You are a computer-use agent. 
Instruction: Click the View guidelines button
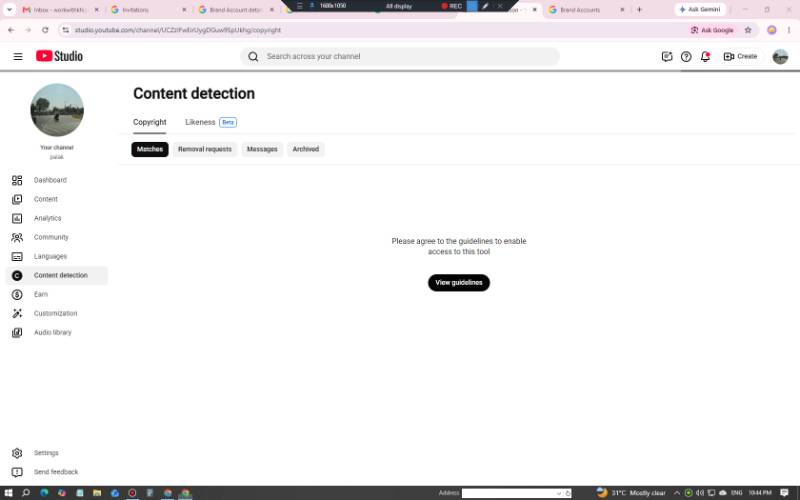[x=459, y=283]
